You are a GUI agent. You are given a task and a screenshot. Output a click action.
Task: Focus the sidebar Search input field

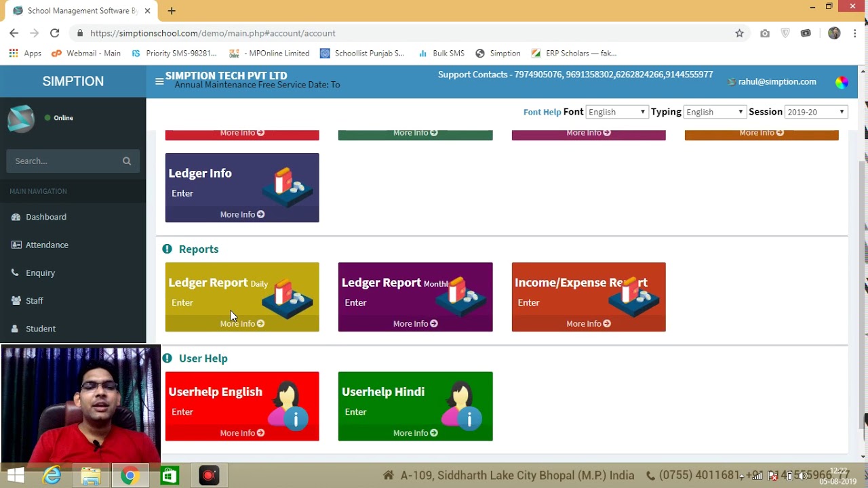point(64,161)
